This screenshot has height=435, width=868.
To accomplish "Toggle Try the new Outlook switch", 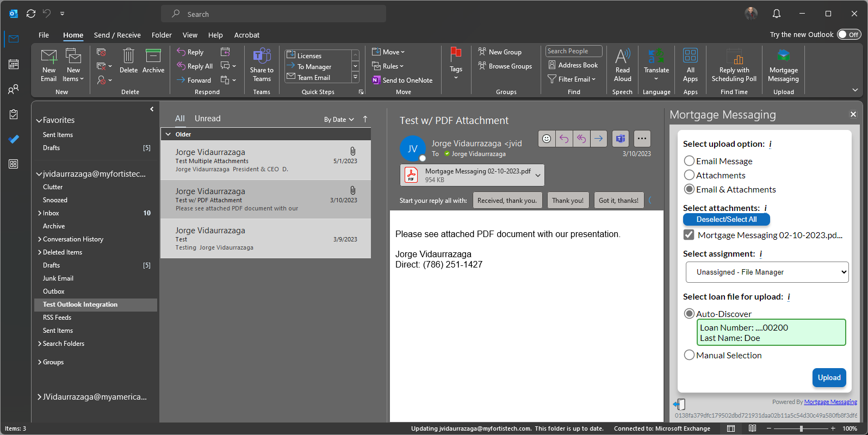I will tap(849, 34).
